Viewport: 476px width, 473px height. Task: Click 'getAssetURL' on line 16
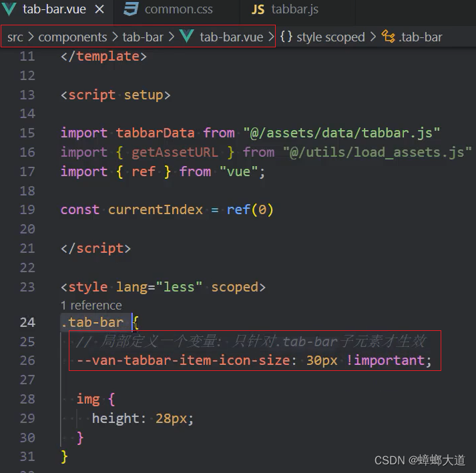point(175,152)
